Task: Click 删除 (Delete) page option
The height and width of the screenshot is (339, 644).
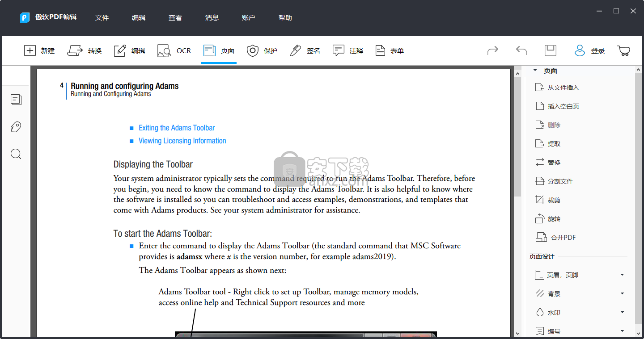Action: (x=548, y=125)
